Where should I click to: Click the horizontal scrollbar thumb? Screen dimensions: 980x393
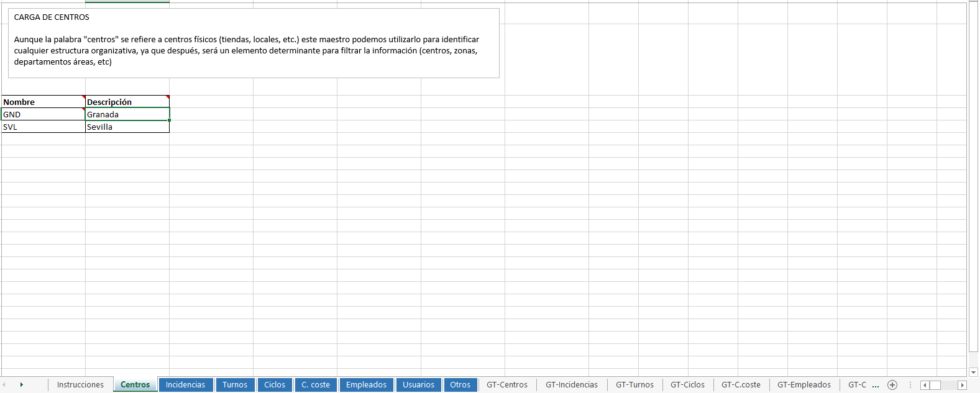tap(935, 385)
